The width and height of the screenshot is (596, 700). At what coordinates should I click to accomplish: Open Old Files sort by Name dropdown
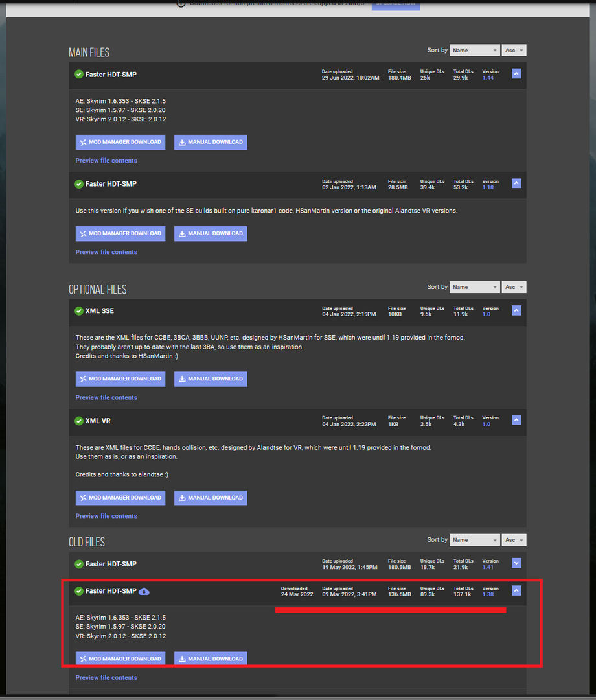tap(474, 540)
